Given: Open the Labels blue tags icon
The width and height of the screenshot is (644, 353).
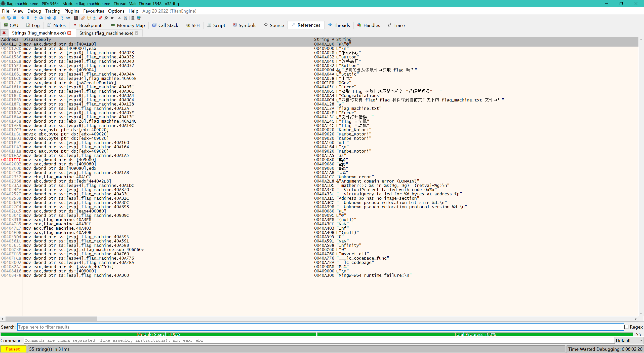Looking at the screenshot, I should (95, 18).
